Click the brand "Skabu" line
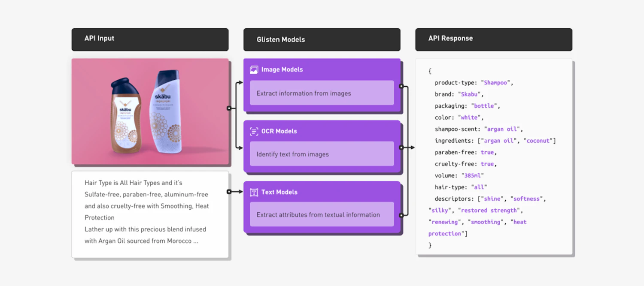This screenshot has width=644, height=286. 459,94
